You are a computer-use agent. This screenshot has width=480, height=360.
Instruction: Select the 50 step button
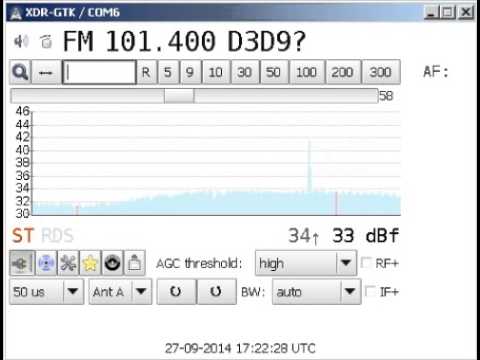[x=274, y=72]
